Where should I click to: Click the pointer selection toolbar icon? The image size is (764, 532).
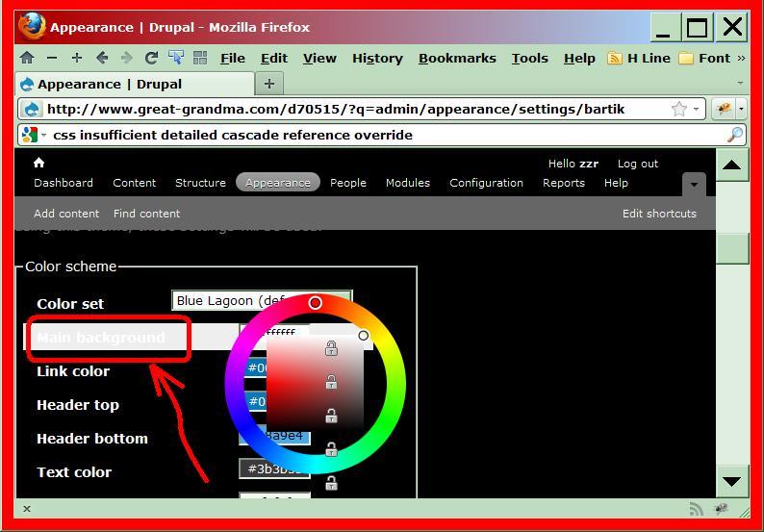click(176, 57)
